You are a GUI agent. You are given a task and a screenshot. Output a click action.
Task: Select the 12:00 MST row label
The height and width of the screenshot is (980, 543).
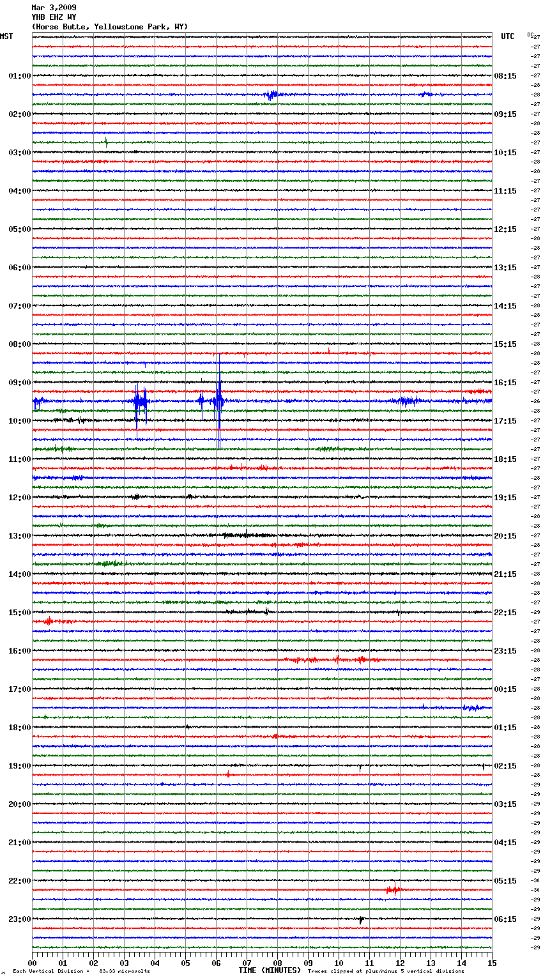[x=20, y=498]
